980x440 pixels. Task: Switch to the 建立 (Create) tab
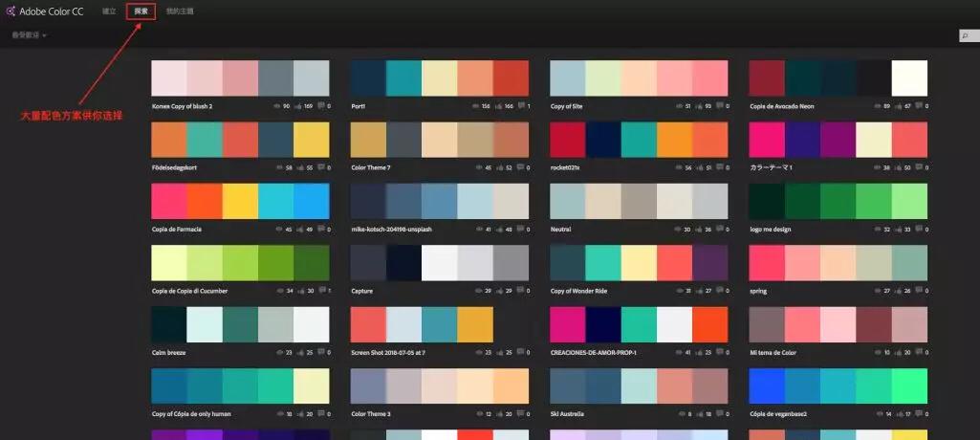109,11
